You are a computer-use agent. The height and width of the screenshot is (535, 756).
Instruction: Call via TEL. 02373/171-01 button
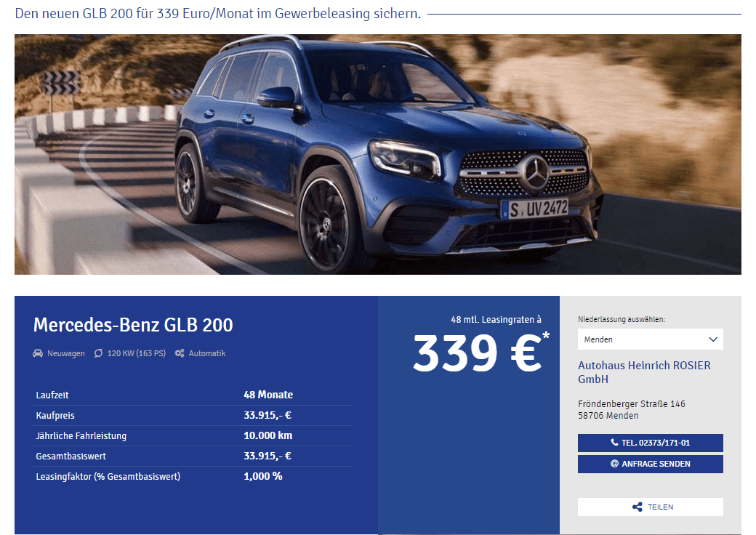coord(651,443)
